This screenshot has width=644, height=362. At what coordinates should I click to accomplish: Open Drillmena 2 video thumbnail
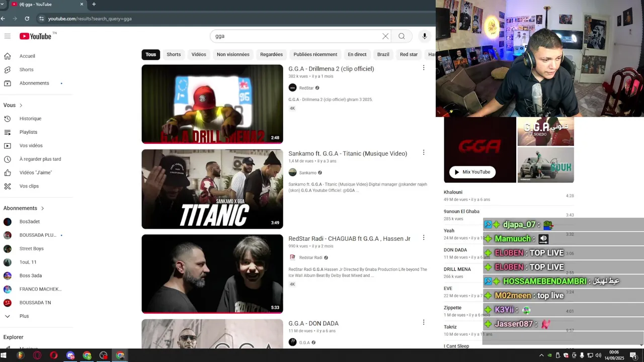point(212,104)
